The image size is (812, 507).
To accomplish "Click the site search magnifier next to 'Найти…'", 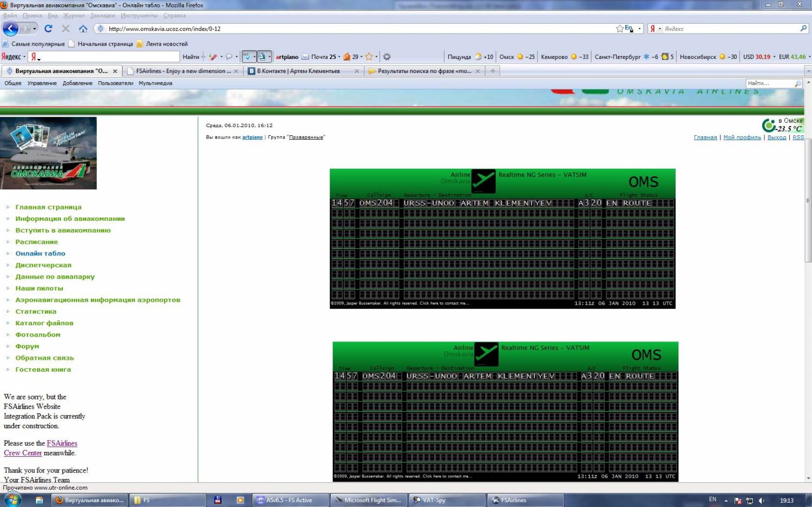I will coord(798,83).
